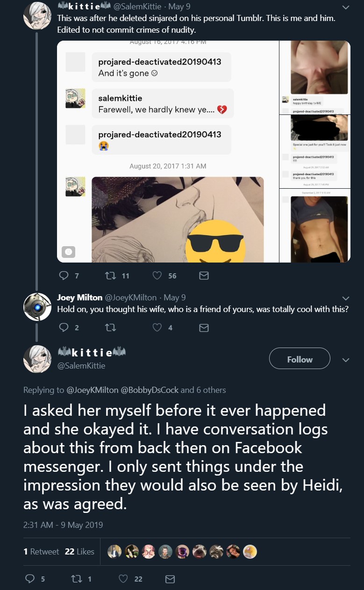Retweet the main kittie tweet
This screenshot has height=590, width=364.
(x=77, y=579)
